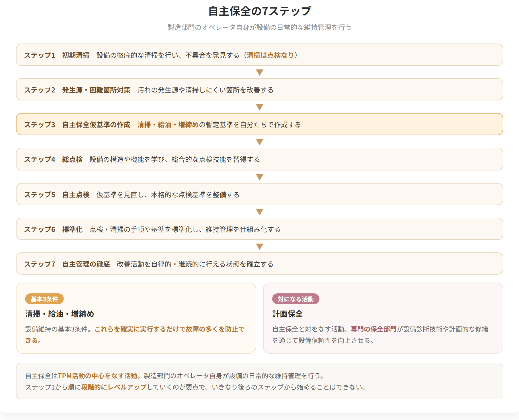Click the text 汚れの発生源や清掃しにくい箇所を改善する

205,90
